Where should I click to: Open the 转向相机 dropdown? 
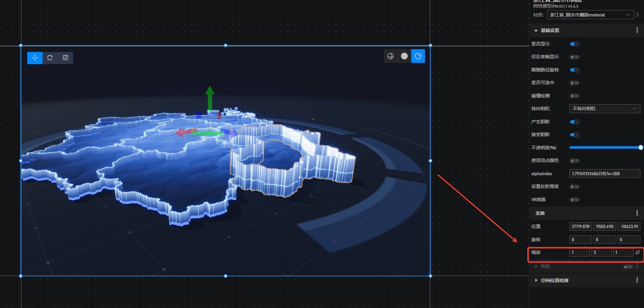[604, 109]
